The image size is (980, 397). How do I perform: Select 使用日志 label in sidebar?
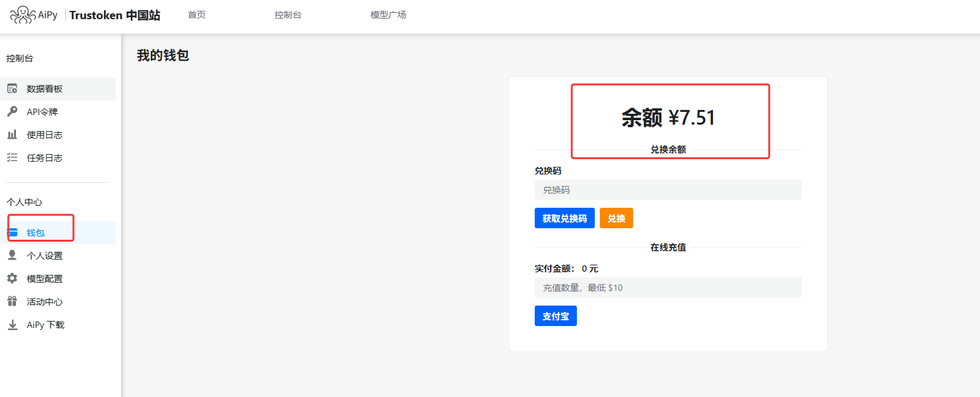point(45,135)
